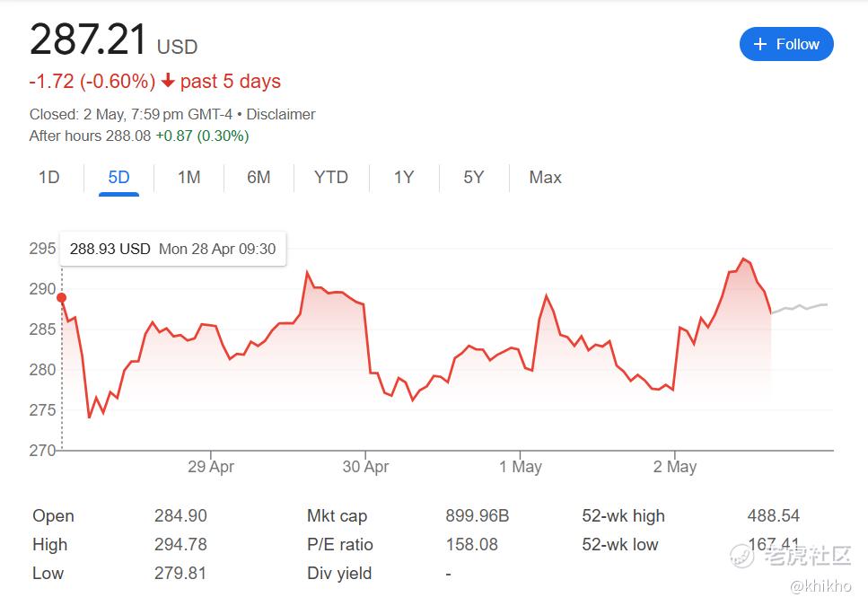Viewport: 868px width, 606px height.
Task: Click the red down arrow icon
Action: click(168, 82)
